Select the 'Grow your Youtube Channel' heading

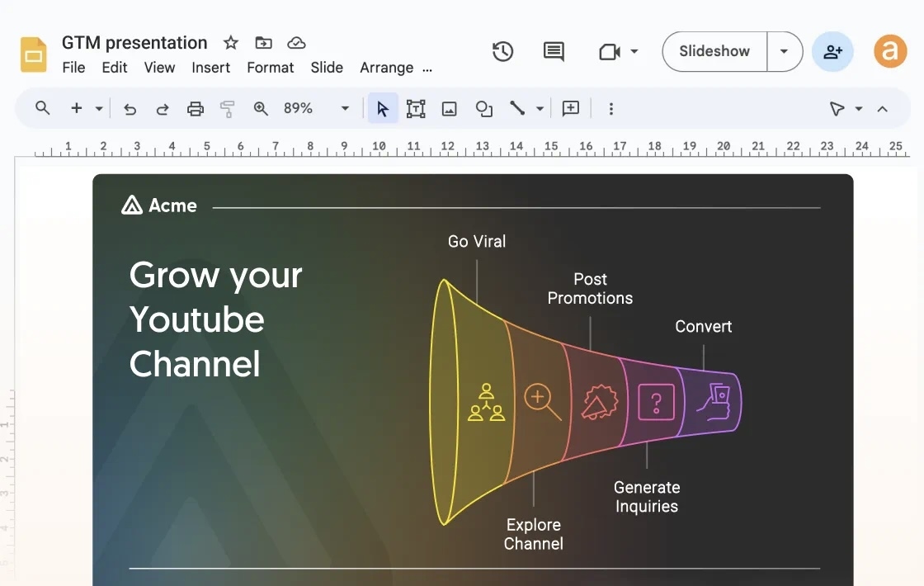pos(215,319)
